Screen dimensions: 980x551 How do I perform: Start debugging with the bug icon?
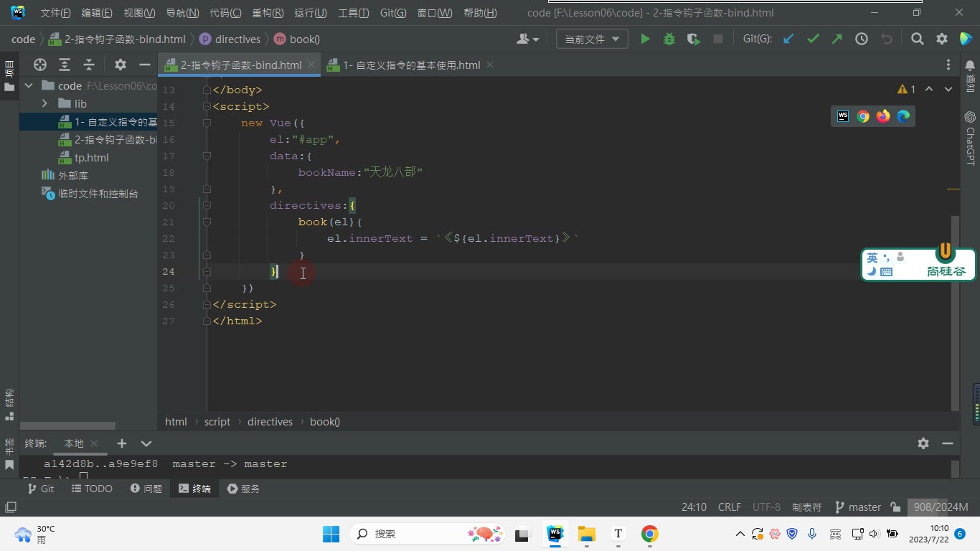(669, 39)
